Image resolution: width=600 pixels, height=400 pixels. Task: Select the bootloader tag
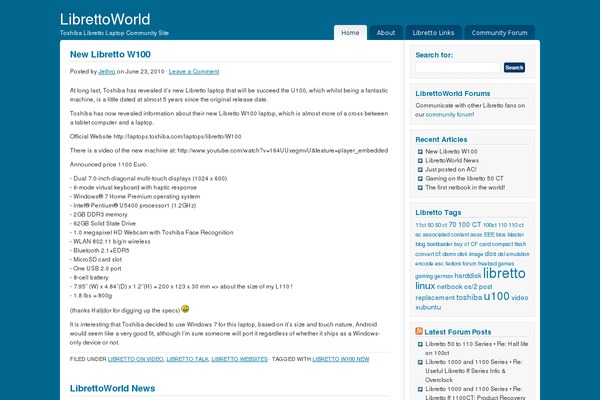click(x=440, y=244)
